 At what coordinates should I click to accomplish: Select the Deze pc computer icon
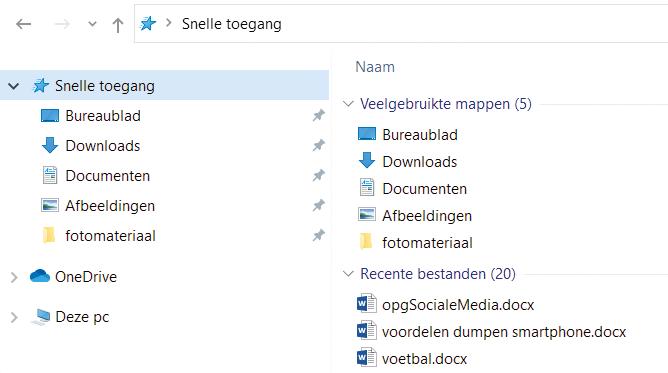pos(41,317)
